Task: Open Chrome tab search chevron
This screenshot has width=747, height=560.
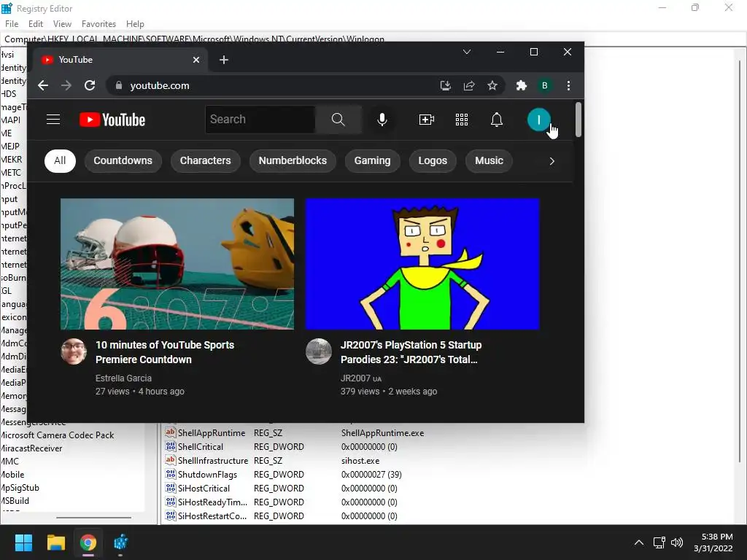Action: 467,52
